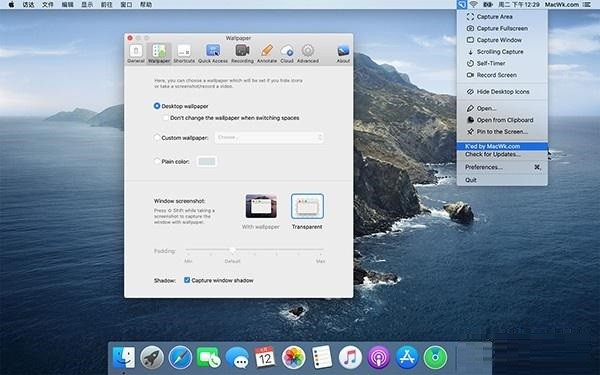Click the Padding slider handle

coord(232,250)
